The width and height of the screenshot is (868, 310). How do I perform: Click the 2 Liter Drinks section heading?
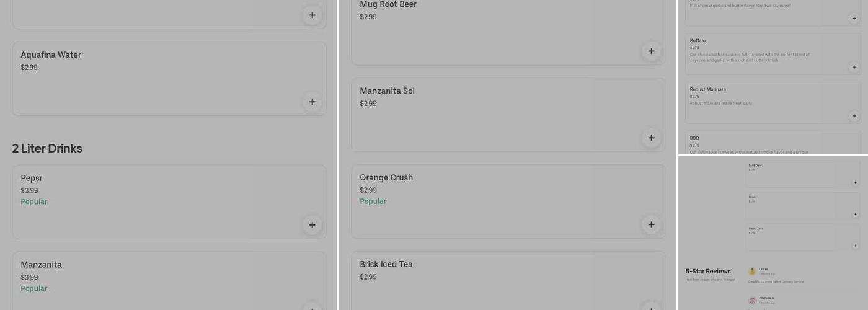(x=47, y=149)
